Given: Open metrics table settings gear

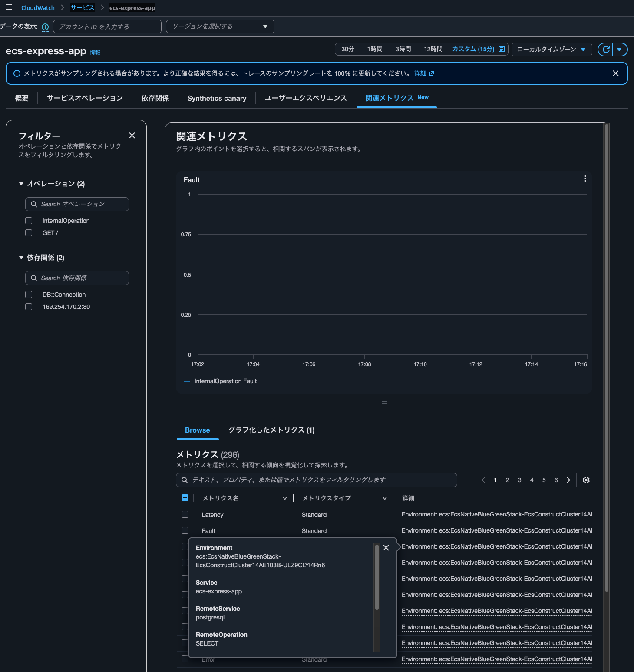Looking at the screenshot, I should point(586,480).
